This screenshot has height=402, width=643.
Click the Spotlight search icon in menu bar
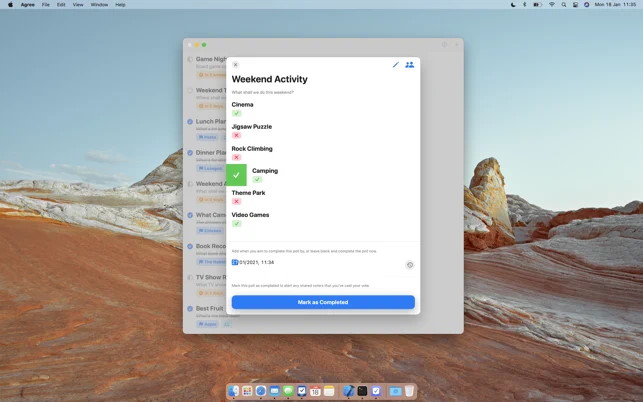564,5
